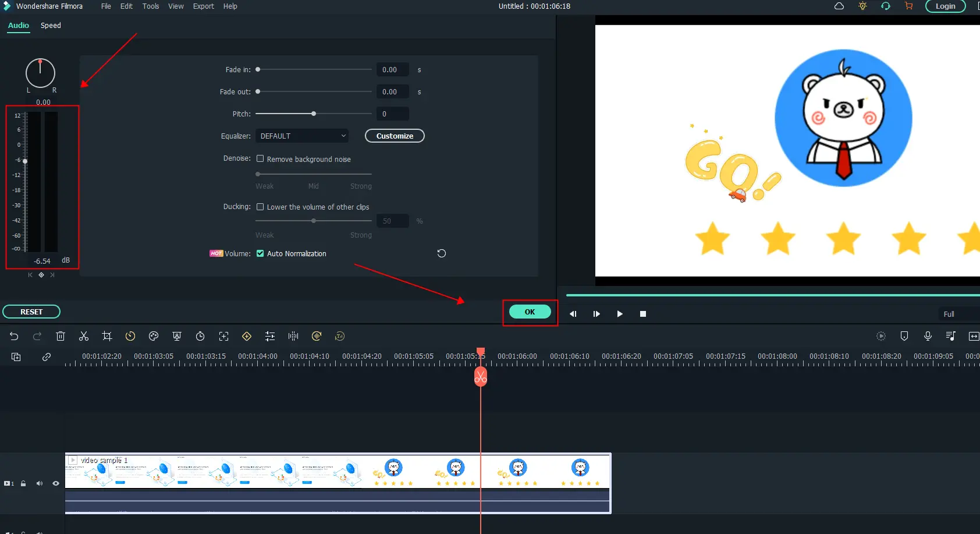Click the Fade out slider handle
The width and height of the screenshot is (980, 534).
point(258,91)
